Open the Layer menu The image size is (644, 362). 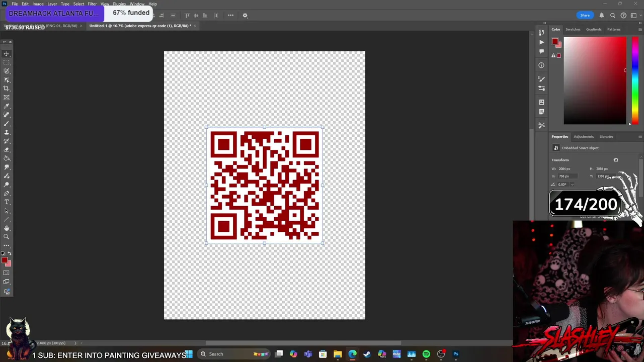52,4
